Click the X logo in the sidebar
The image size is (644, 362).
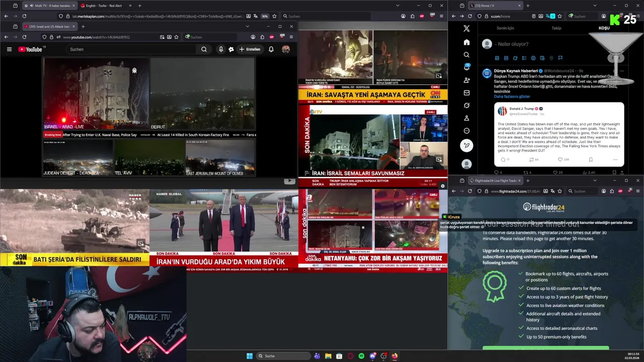tap(466, 29)
